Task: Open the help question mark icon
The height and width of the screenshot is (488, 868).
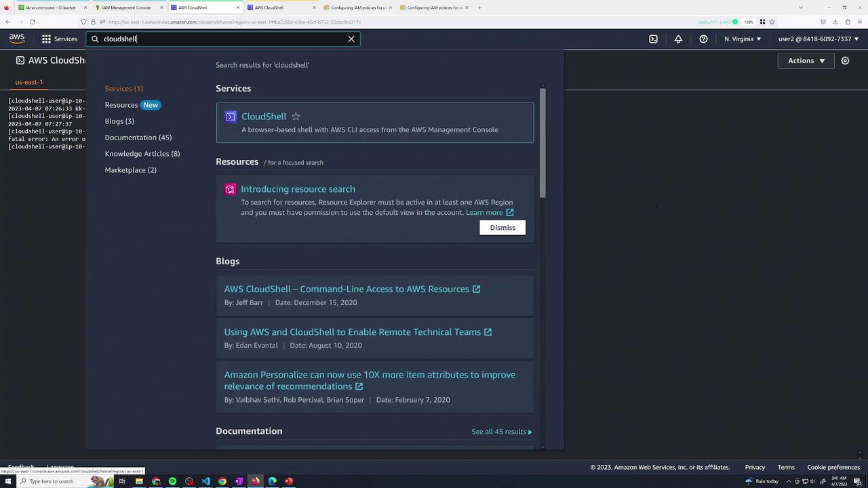Action: 703,39
